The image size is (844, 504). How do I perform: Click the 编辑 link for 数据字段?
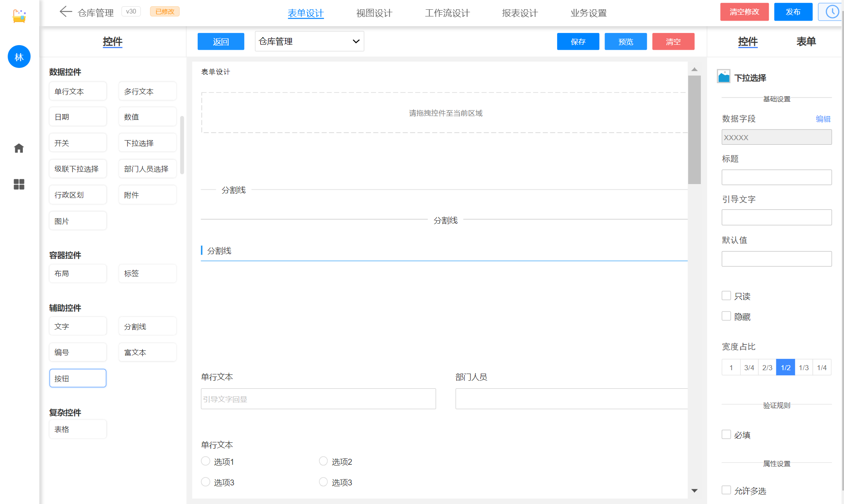823,119
